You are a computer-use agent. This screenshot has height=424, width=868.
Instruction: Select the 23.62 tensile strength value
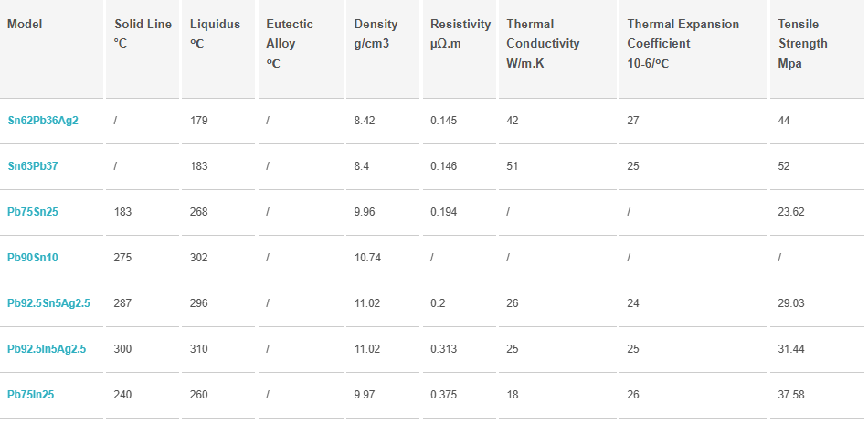click(x=791, y=212)
